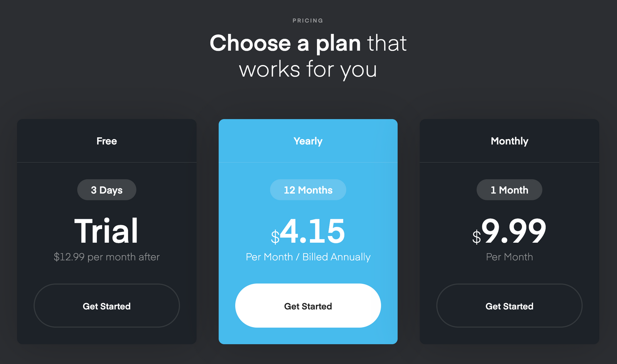Click the large Trial text
This screenshot has height=364, width=617.
(x=106, y=231)
